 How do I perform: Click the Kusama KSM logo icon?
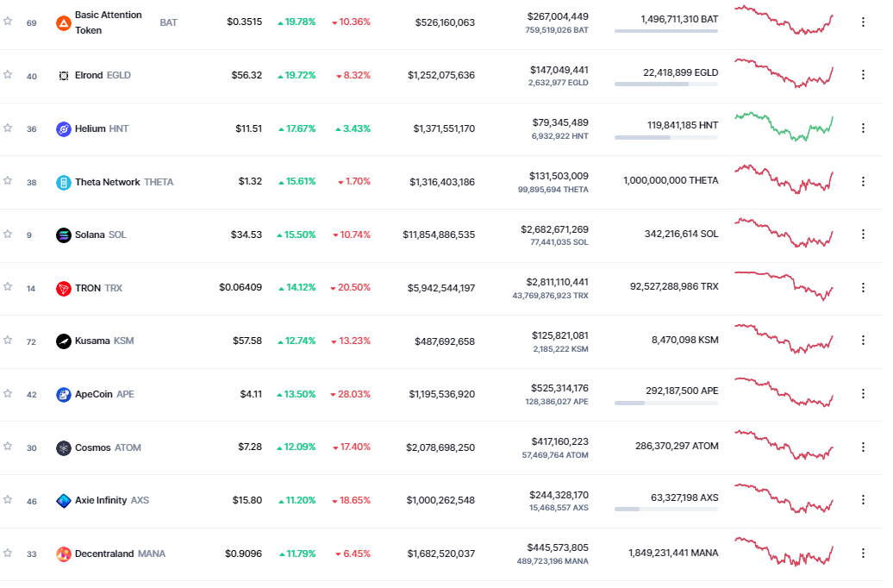[x=64, y=341]
